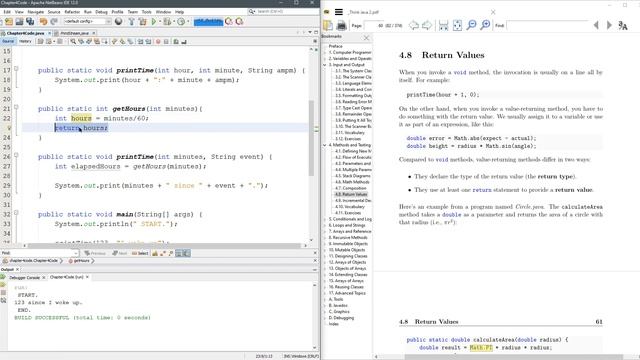Open the Find field history dropdown in NetBeans
Screen dimensions: 640x360
(76, 253)
